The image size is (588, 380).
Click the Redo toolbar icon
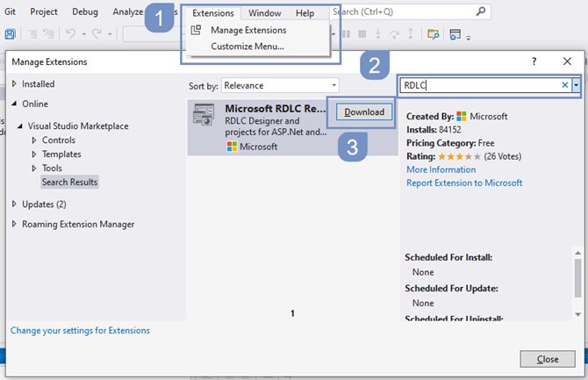click(x=97, y=34)
